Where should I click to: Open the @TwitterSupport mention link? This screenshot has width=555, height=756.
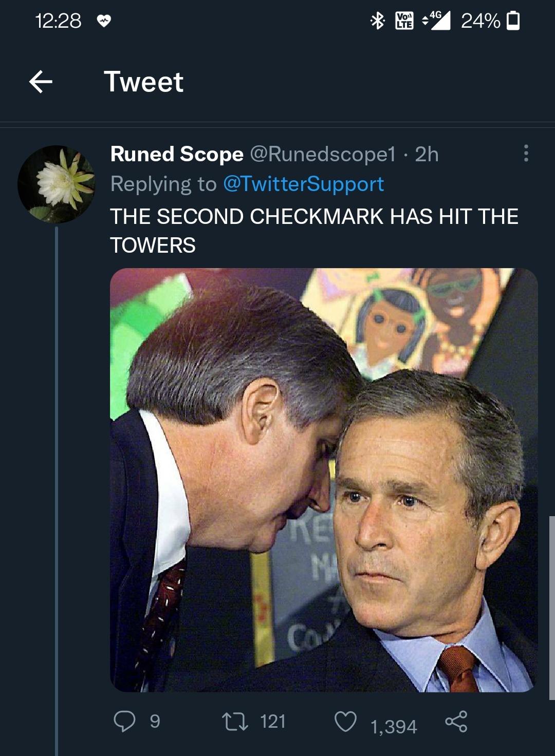point(303,184)
